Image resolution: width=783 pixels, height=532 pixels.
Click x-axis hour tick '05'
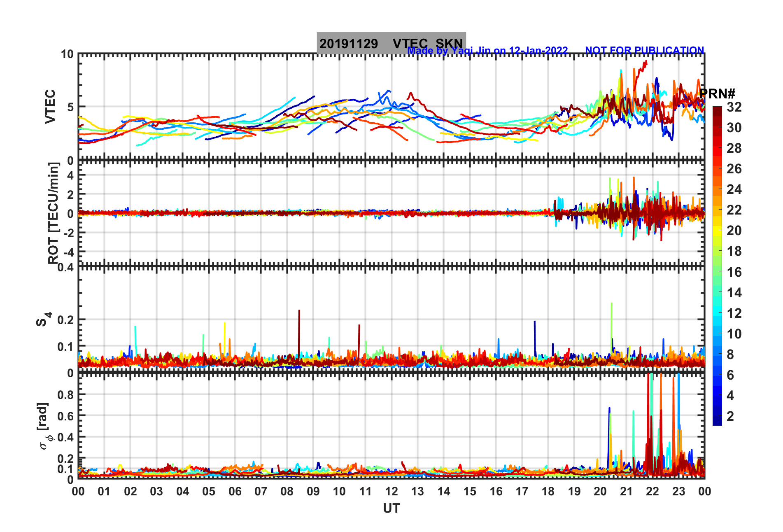pos(209,491)
